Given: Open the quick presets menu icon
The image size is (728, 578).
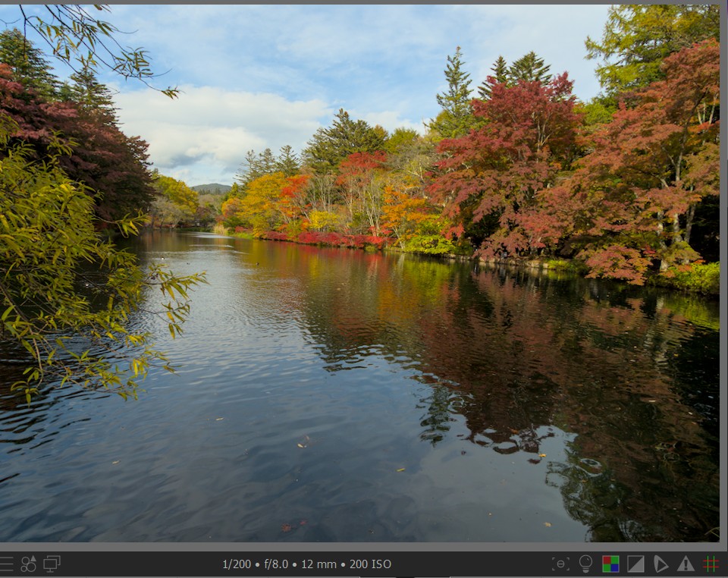Looking at the screenshot, I should tap(6, 564).
